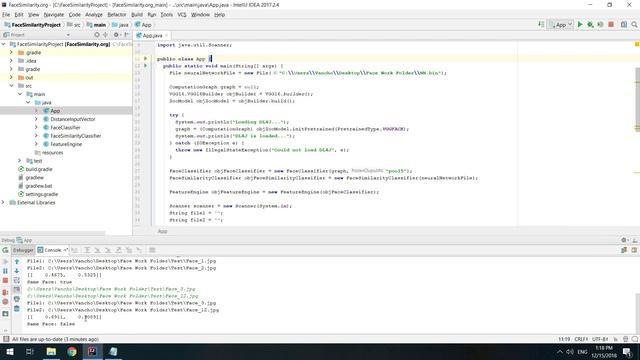The image size is (640, 360).
Task: Hide the Project tool window
Action: pyautogui.click(x=126, y=35)
